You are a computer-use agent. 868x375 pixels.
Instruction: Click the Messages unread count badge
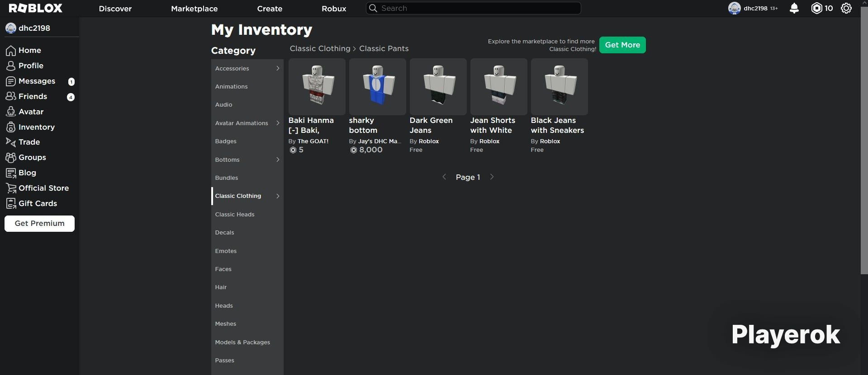tap(71, 82)
